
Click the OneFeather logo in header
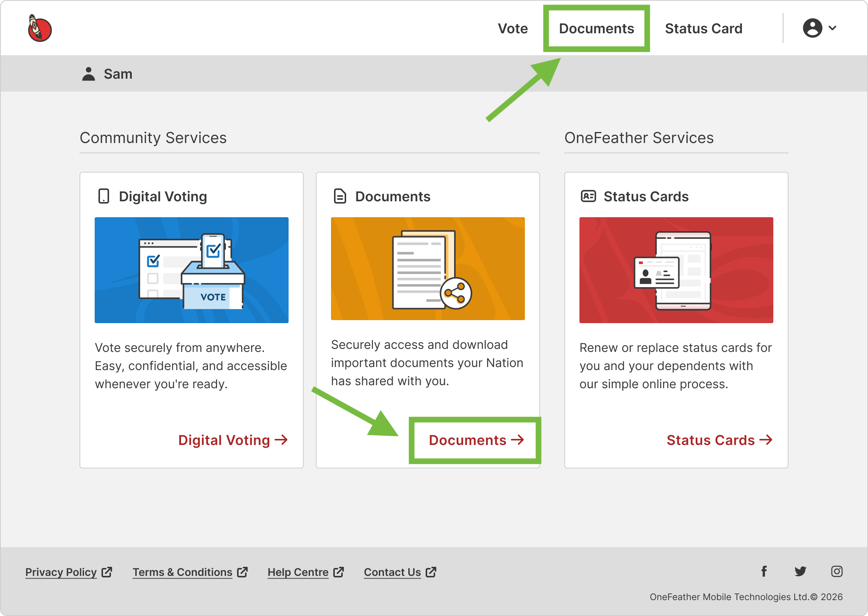[x=39, y=28]
